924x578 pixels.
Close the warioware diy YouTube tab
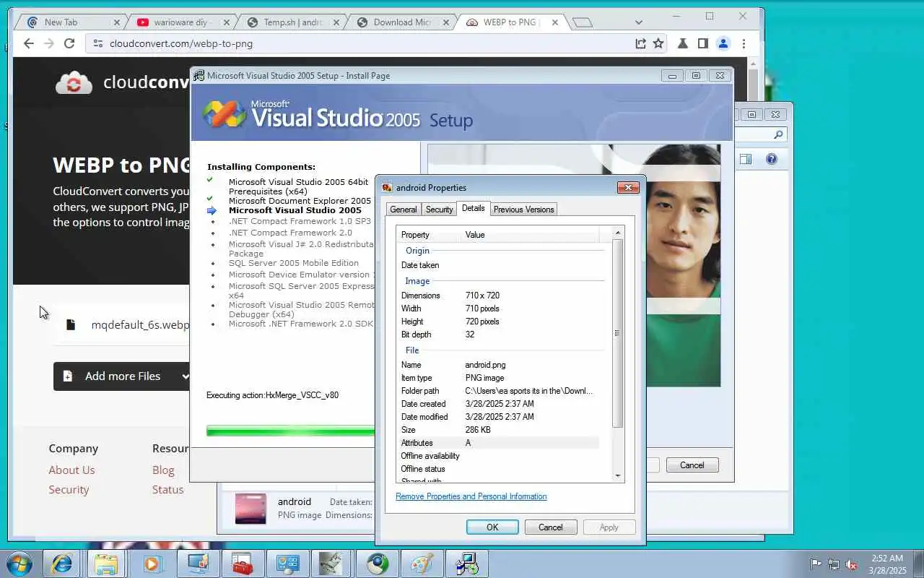227,22
